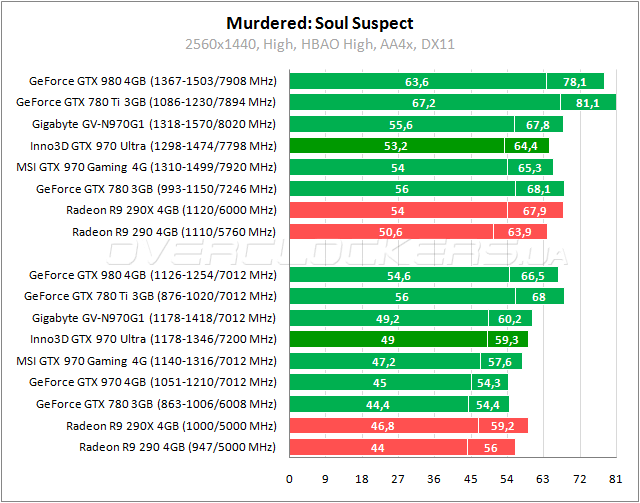This screenshot has width=640, height=503.
Task: Click the 59,3 value on the Inno3D bar
Action: 507,340
